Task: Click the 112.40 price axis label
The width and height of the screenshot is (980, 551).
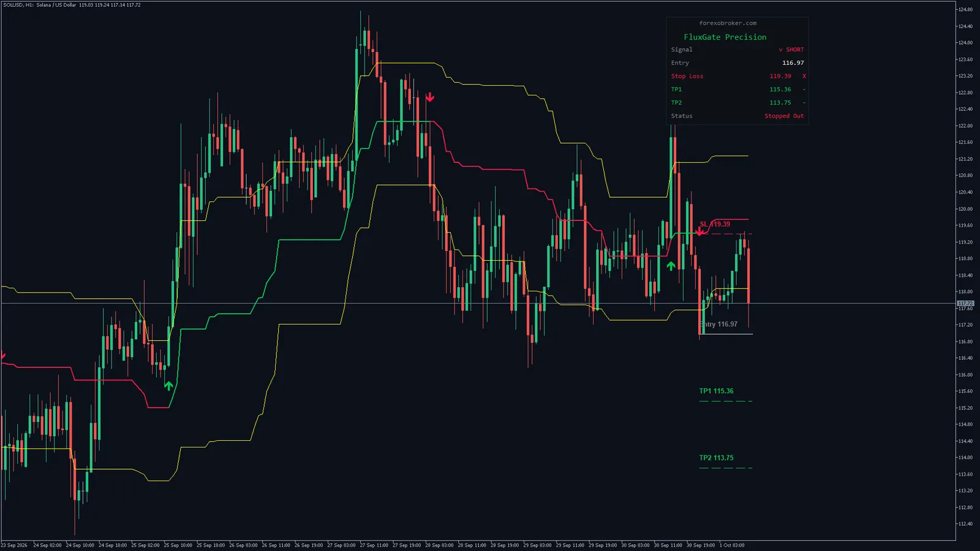Action: tap(965, 523)
